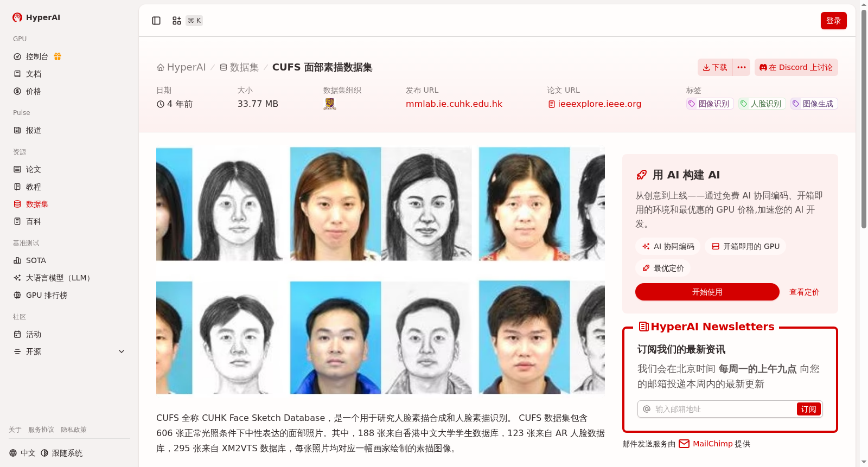This screenshot has height=467, width=868.
Task: Open the three-dots more options menu
Action: (742, 67)
